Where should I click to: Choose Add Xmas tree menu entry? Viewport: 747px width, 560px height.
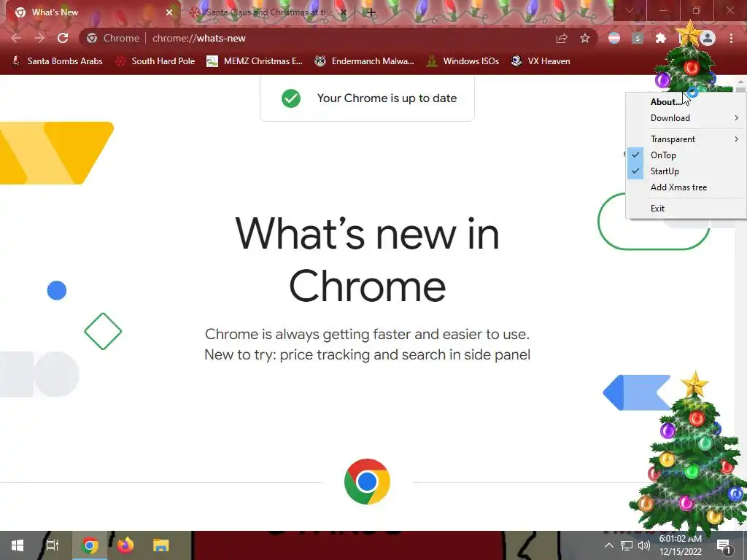pos(686,187)
